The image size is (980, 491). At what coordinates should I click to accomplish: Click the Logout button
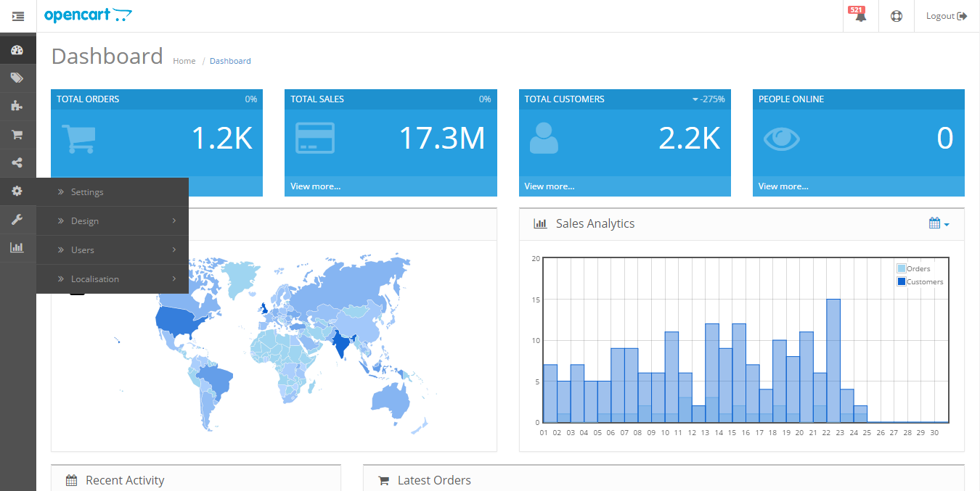tap(946, 15)
